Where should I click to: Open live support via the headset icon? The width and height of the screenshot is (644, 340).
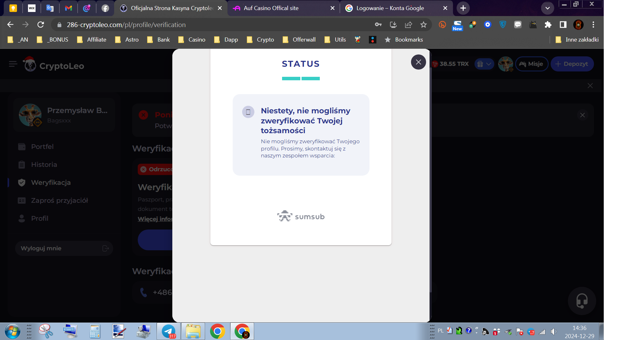[581, 301]
